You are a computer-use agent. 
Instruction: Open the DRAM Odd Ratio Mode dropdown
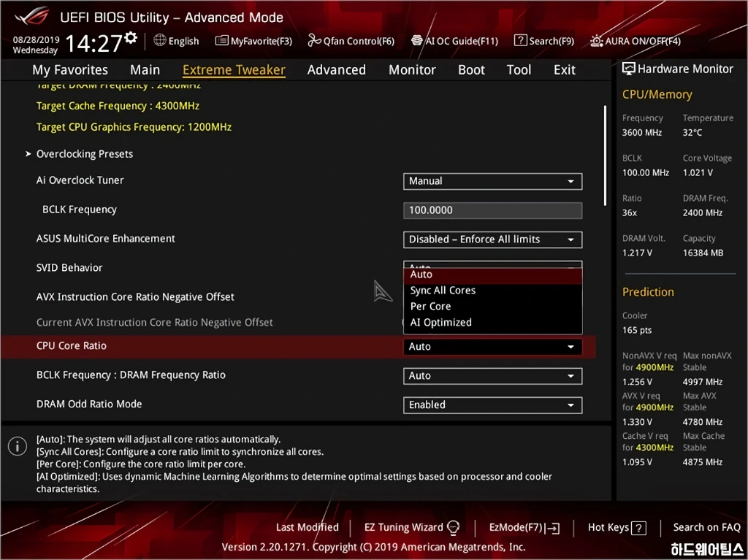(x=493, y=405)
